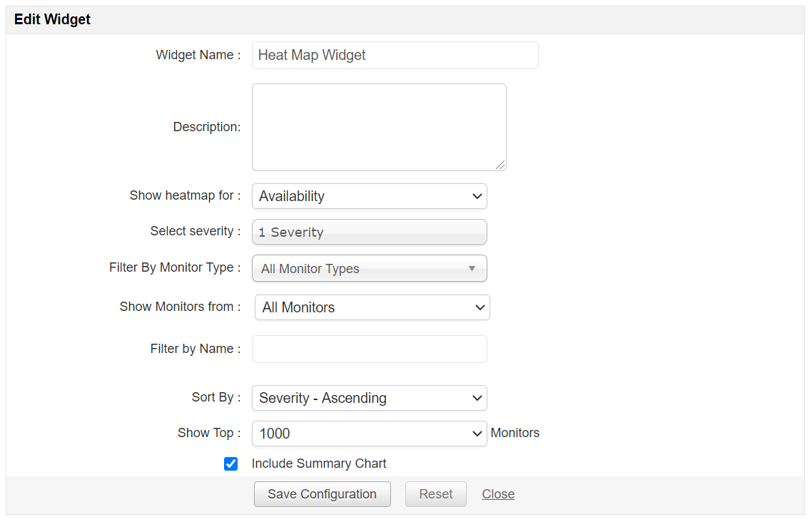Click the chevron icon on Show Monitors from
This screenshot has height=522, width=812.
479,307
